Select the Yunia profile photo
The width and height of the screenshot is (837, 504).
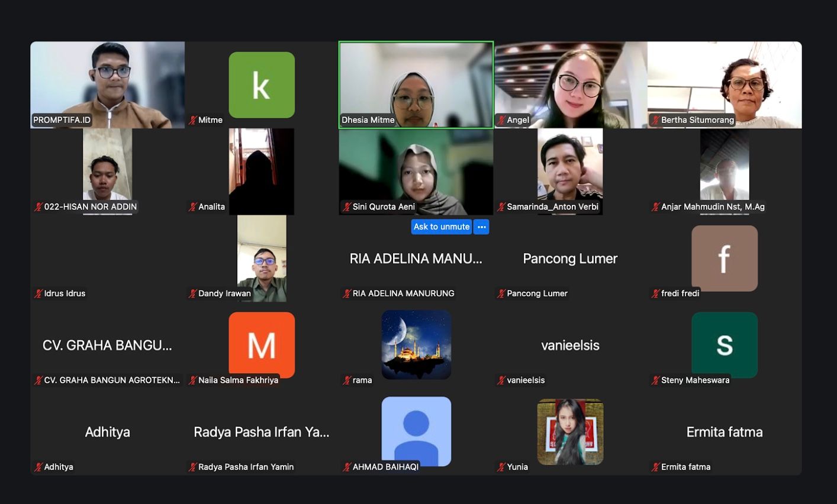[x=570, y=431]
